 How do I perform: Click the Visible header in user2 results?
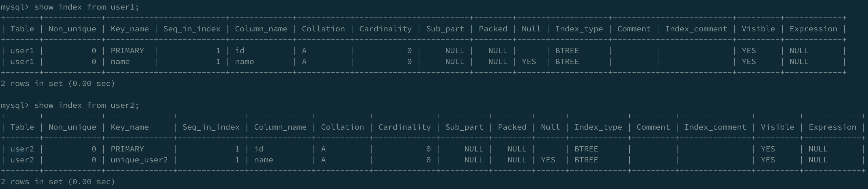click(777, 127)
